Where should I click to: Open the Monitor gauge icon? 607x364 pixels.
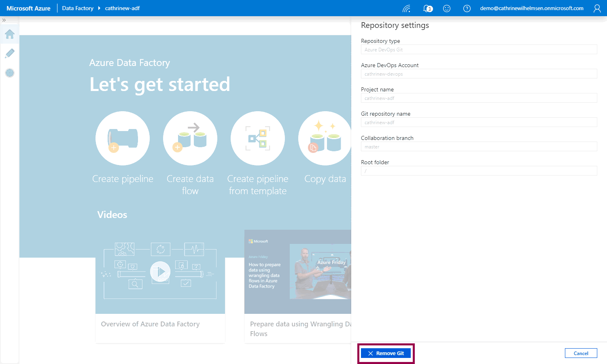[x=10, y=73]
